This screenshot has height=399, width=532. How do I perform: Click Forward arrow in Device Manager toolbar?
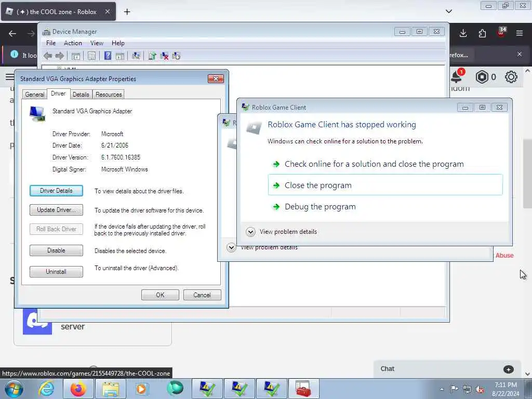[60, 56]
